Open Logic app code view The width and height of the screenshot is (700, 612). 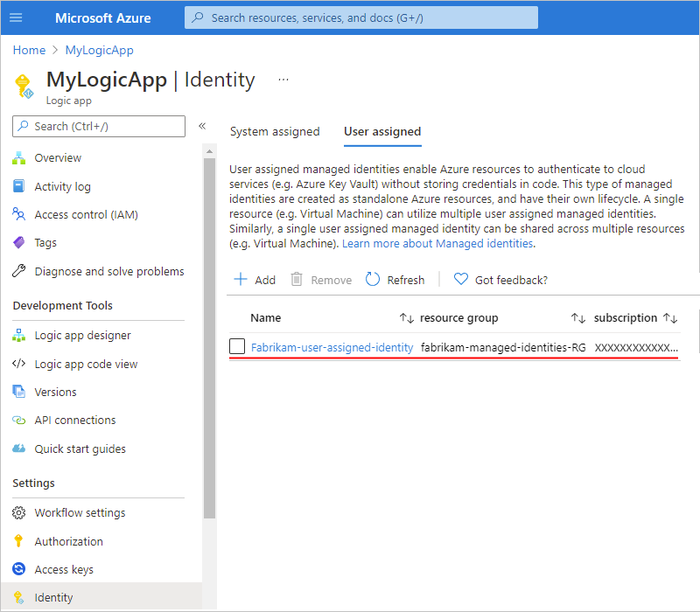point(86,364)
